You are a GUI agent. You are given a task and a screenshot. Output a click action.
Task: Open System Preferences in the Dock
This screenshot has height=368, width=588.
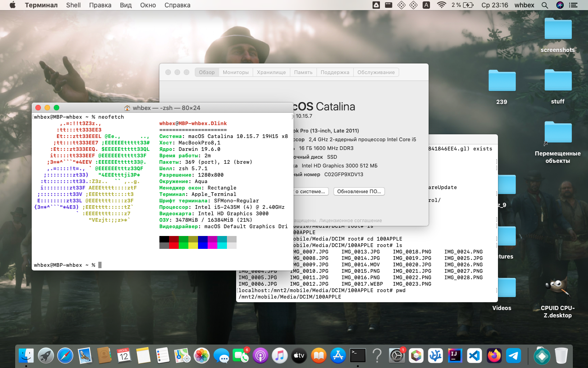pos(396,356)
